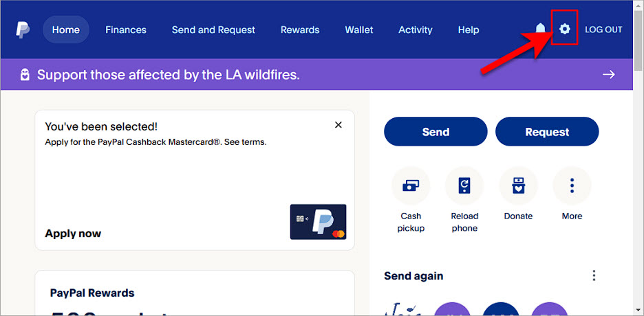Screen dimensions: 644x316
Task: Click the More label
Action: click(572, 216)
